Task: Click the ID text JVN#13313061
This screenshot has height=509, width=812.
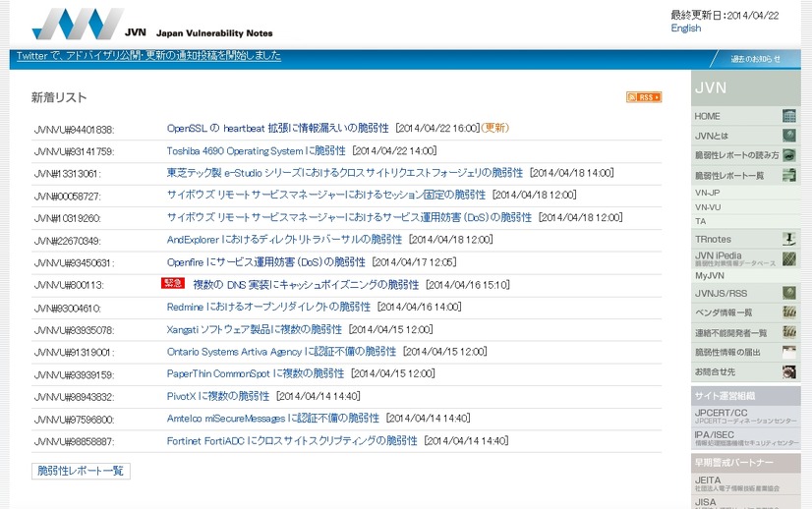Action: click(x=67, y=174)
